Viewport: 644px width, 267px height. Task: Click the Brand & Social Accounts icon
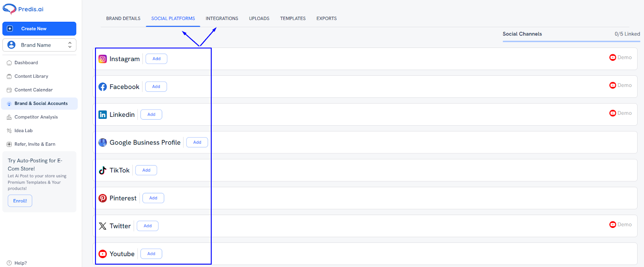click(x=9, y=103)
